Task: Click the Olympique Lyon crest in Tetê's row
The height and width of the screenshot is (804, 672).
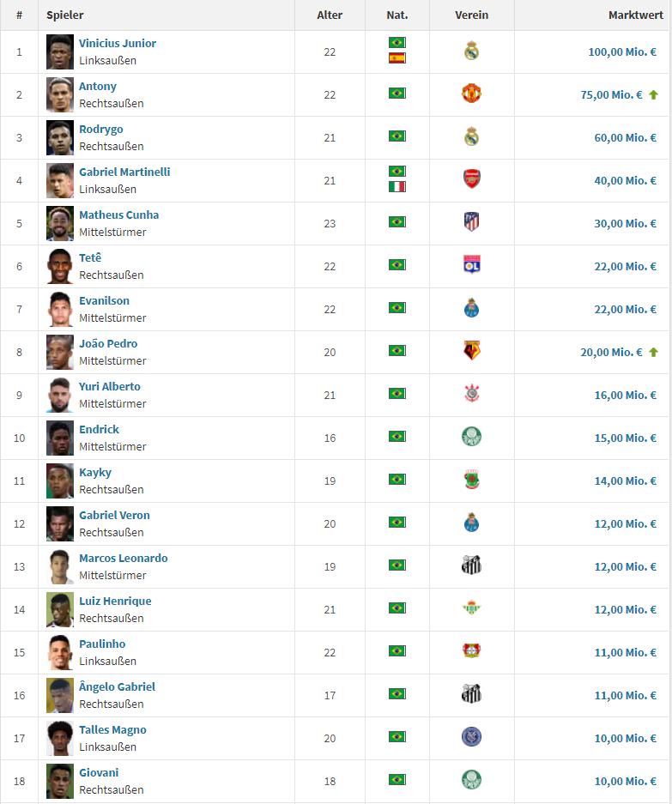Action: point(471,265)
